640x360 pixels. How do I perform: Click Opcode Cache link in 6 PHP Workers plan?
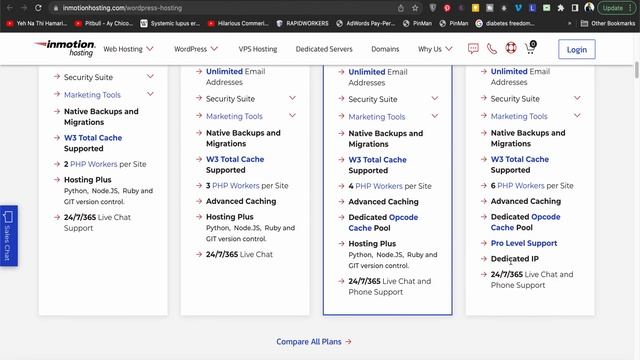pos(525,222)
